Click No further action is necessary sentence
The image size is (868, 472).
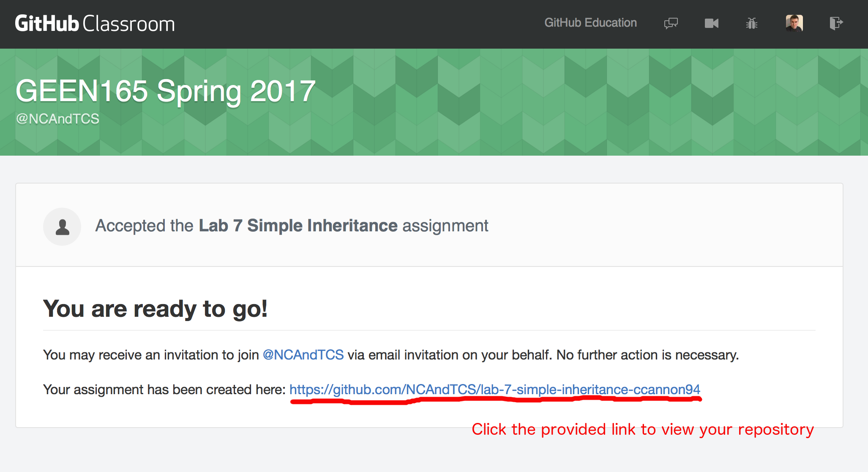pos(647,355)
